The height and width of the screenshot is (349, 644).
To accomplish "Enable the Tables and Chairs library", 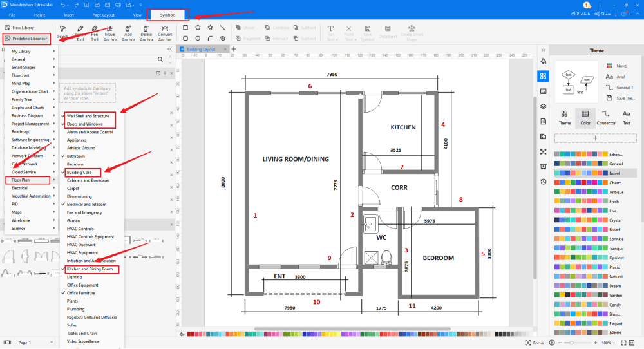I will (x=82, y=334).
